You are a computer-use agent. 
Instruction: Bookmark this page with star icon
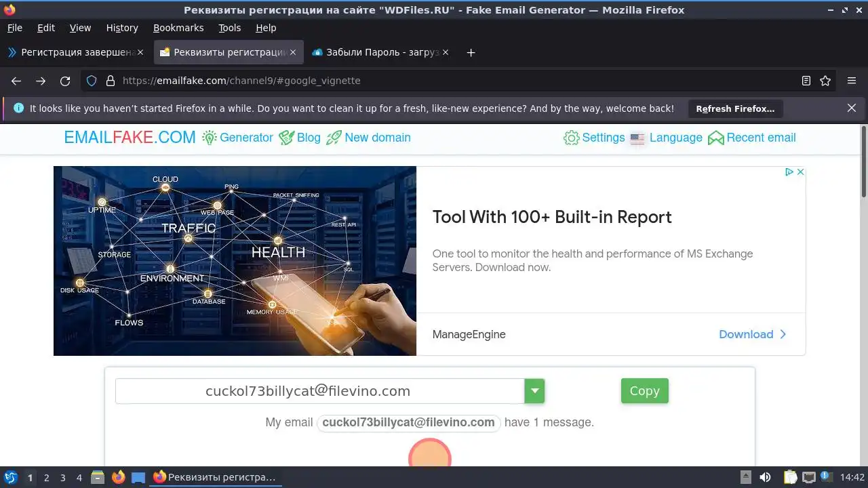[x=825, y=81]
